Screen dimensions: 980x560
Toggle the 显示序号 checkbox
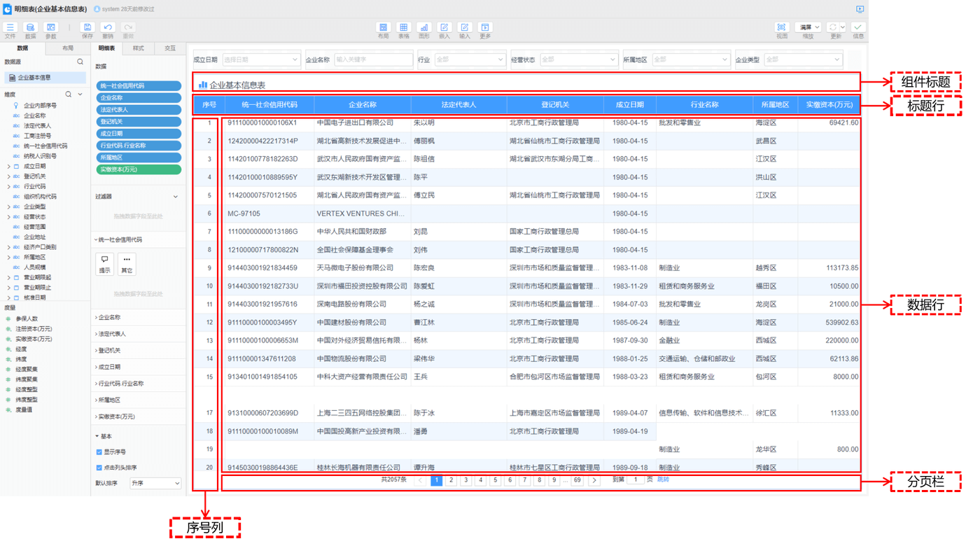pyautogui.click(x=99, y=452)
